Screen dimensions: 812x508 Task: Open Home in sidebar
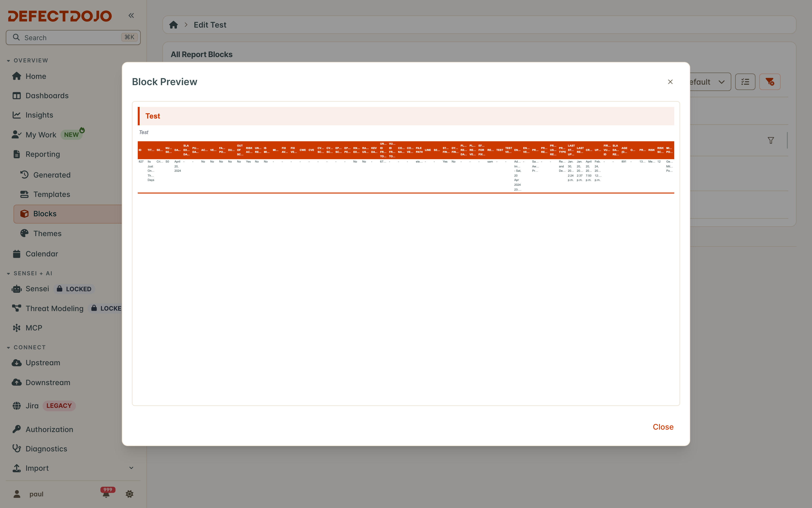[36, 76]
